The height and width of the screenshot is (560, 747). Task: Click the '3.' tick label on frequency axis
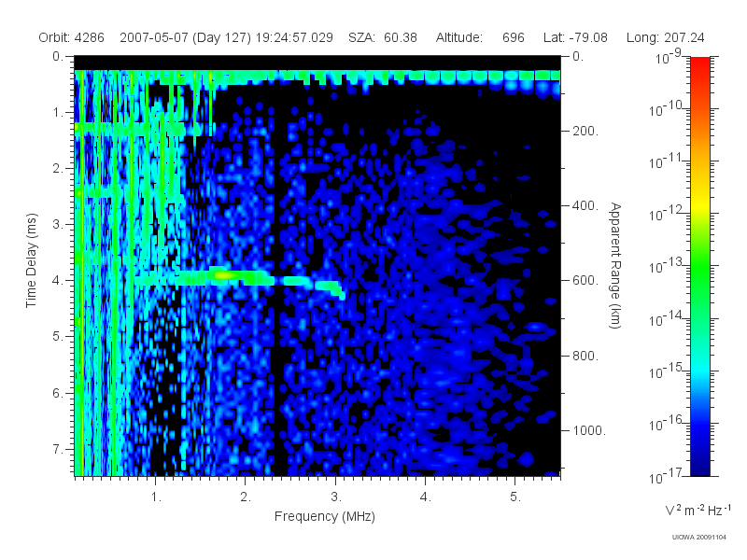point(336,497)
